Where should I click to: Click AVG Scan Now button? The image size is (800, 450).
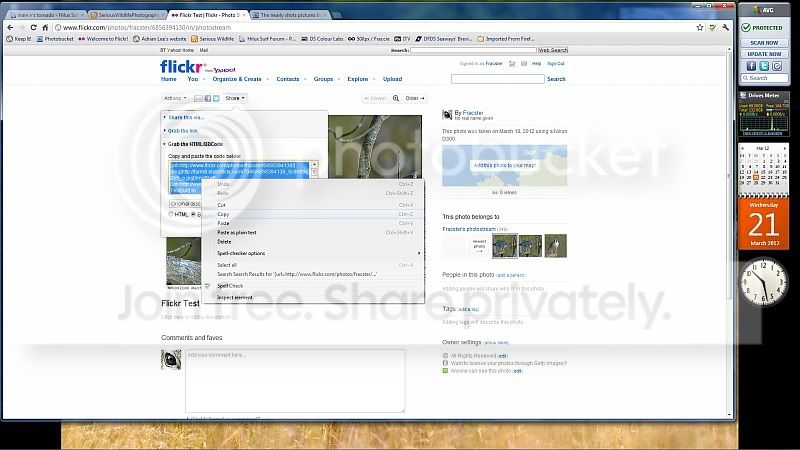[764, 43]
